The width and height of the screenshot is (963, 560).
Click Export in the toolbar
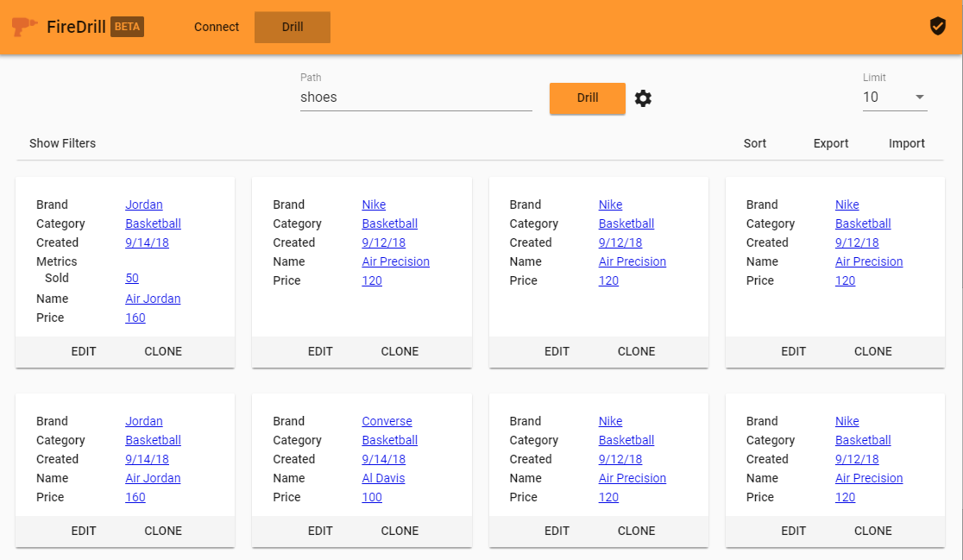pyautogui.click(x=831, y=143)
